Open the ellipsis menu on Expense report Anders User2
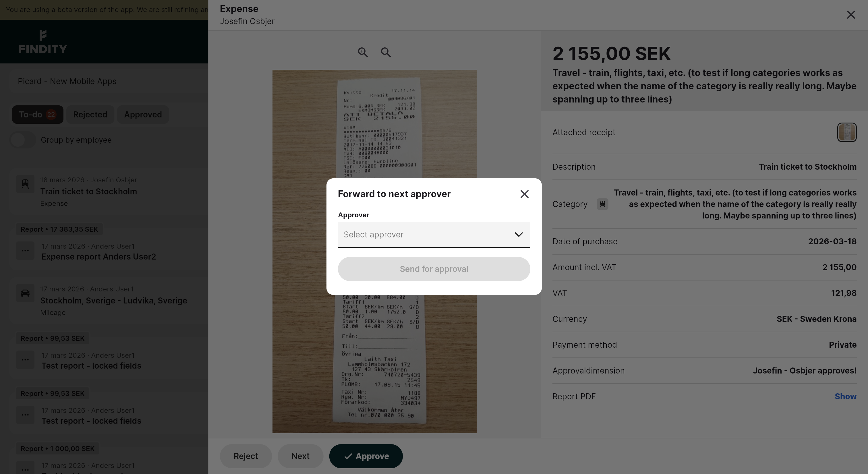 click(25, 250)
